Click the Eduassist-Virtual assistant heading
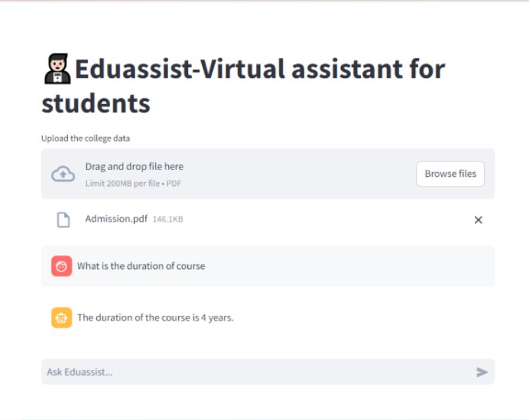The height and width of the screenshot is (420, 529). (243, 86)
